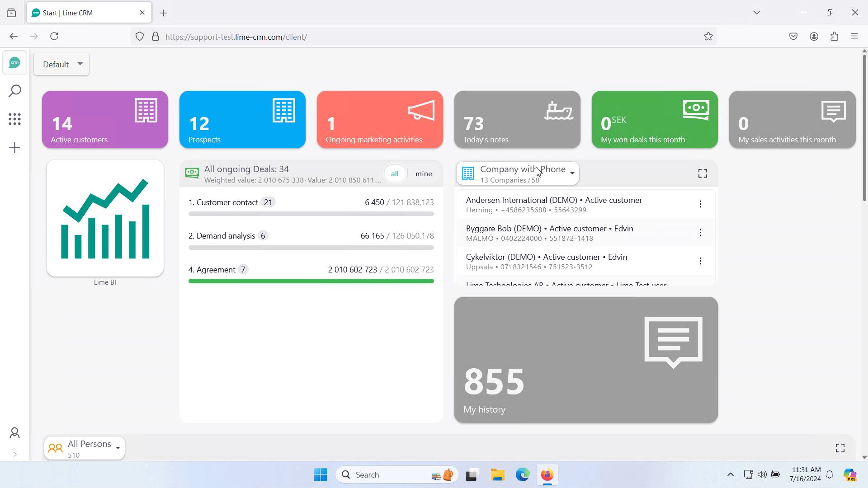Screen dimensions: 868x488
Task: Select the 'Start | Lime CRM' browser tab
Action: click(x=89, y=13)
